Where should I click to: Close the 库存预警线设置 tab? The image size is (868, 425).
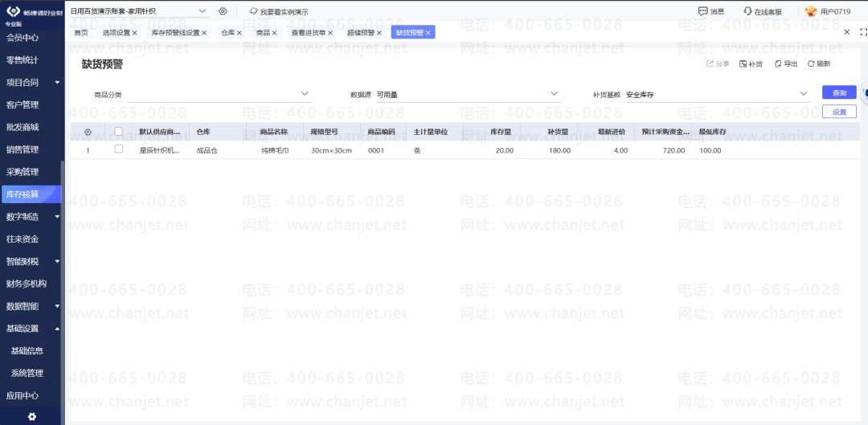203,33
